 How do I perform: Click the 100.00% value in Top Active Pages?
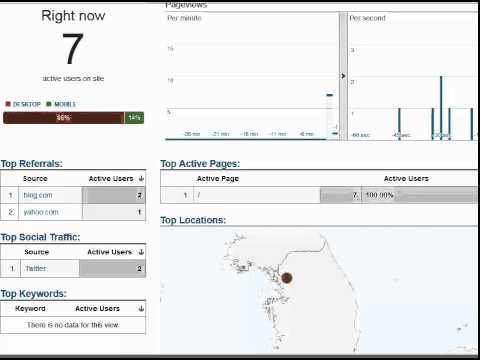coord(379,195)
